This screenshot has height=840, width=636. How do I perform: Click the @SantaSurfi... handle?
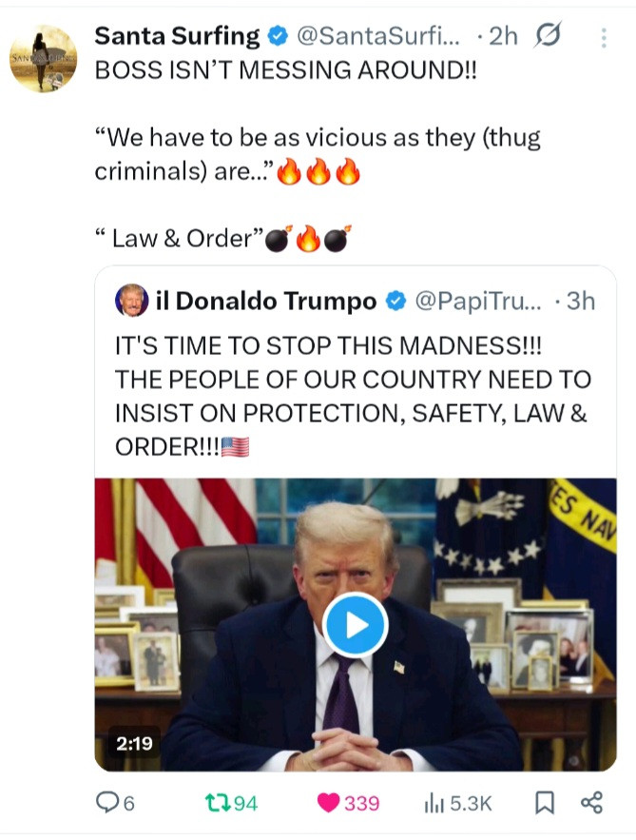(378, 36)
